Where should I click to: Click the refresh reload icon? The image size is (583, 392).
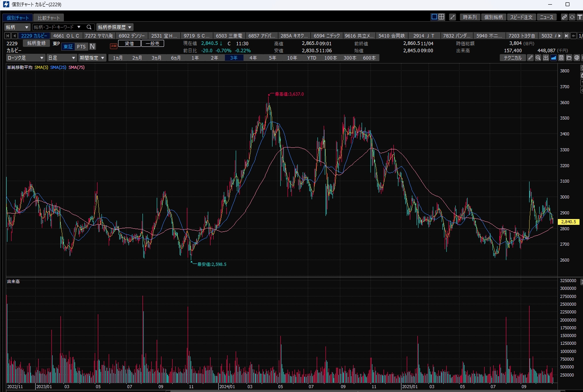click(572, 17)
